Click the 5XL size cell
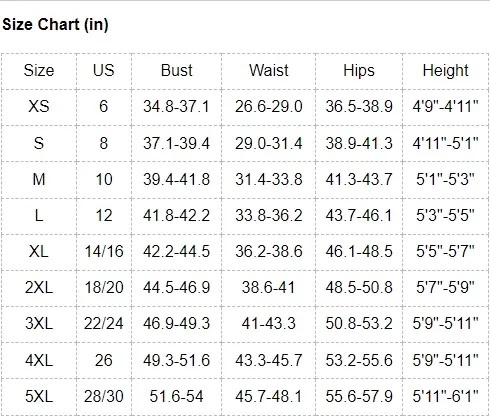This screenshot has width=490, height=418. coord(39,396)
